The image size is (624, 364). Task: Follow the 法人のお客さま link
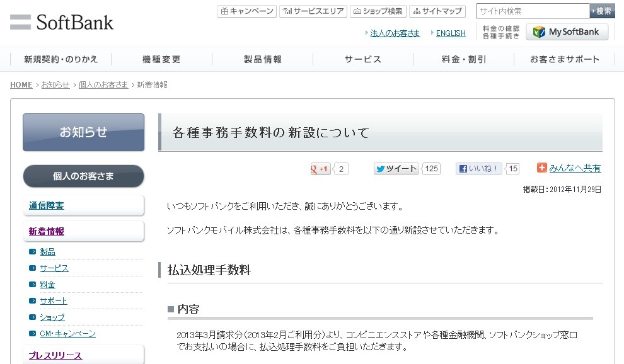click(x=395, y=33)
